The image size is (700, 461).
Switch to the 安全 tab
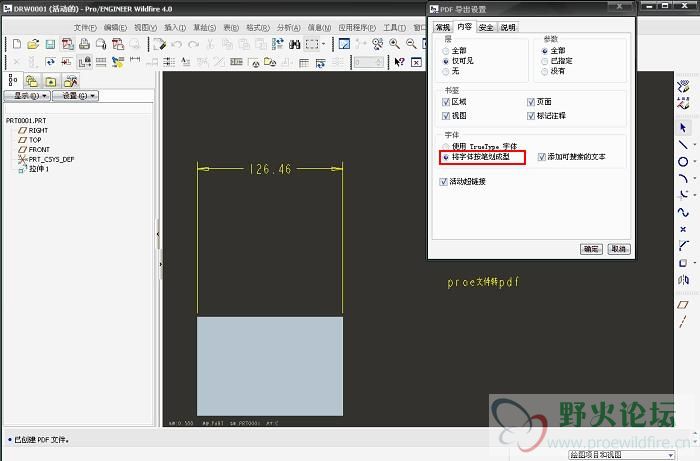click(x=486, y=27)
